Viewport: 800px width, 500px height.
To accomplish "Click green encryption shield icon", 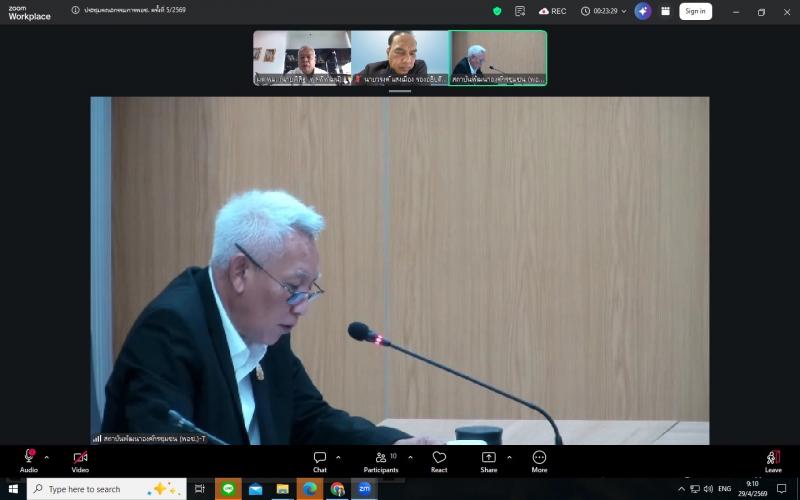I will (x=497, y=11).
